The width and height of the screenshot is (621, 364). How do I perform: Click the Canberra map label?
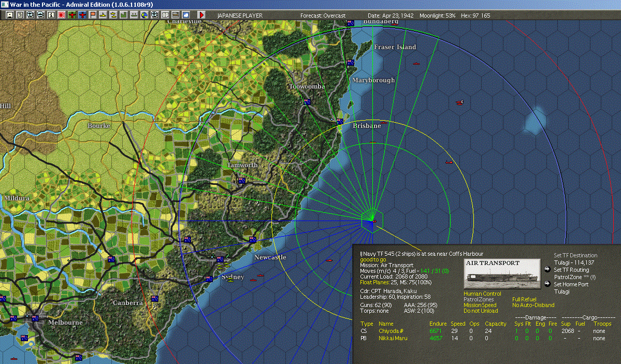pyautogui.click(x=127, y=302)
